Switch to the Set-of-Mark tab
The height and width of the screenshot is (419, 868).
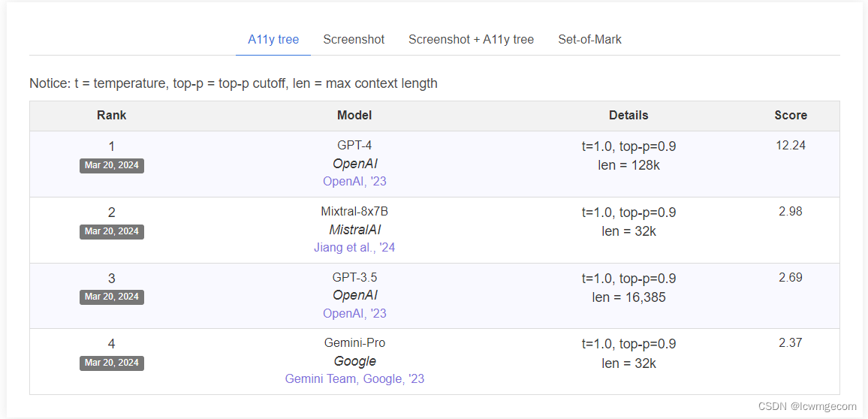click(589, 40)
